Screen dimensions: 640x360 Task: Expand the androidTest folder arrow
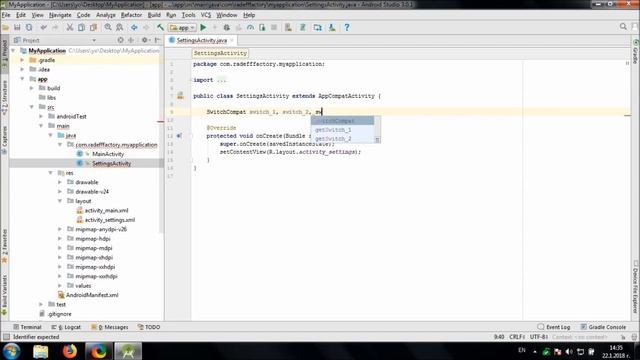41,116
